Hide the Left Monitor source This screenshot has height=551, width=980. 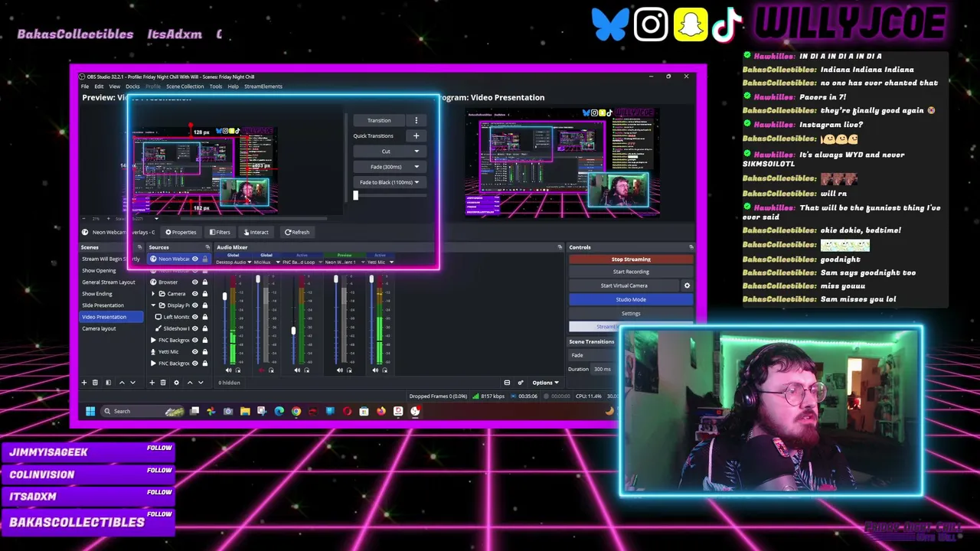[194, 317]
